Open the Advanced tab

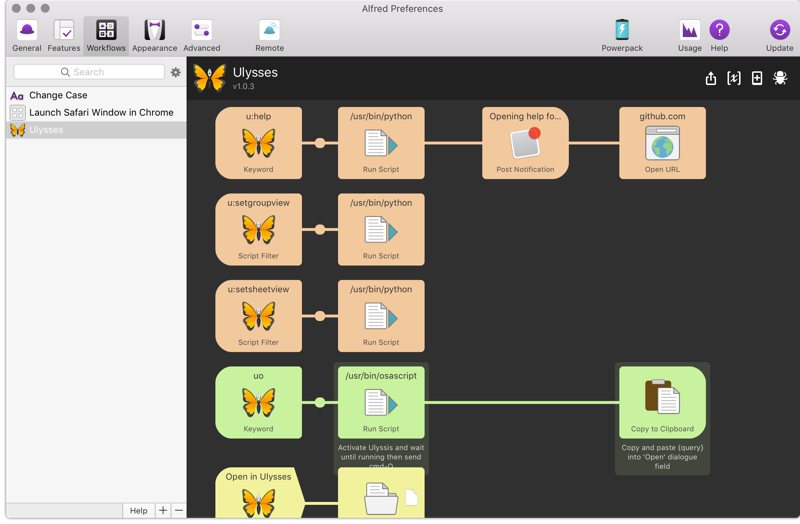point(202,36)
